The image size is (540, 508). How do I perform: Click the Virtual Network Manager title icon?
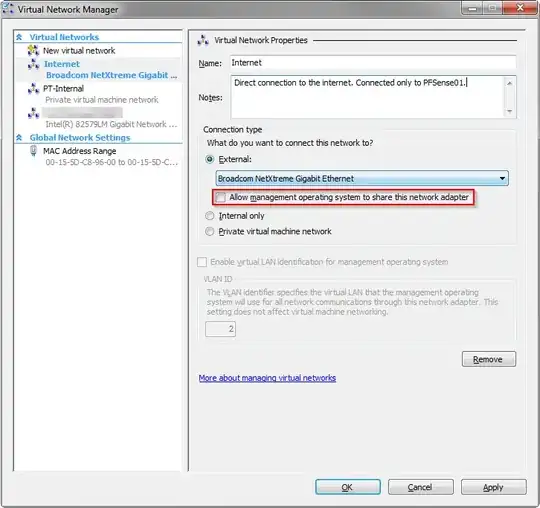tap(8, 9)
